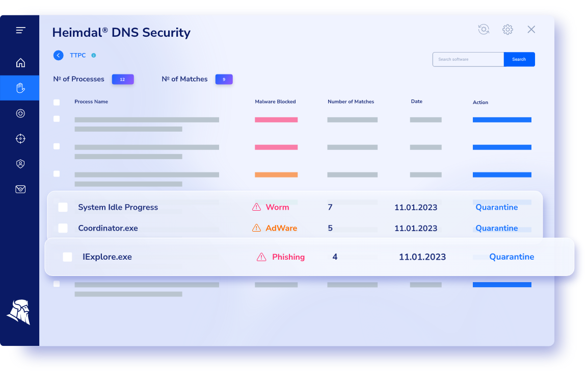Click inside the Search software field
588x377 pixels.
coord(467,59)
